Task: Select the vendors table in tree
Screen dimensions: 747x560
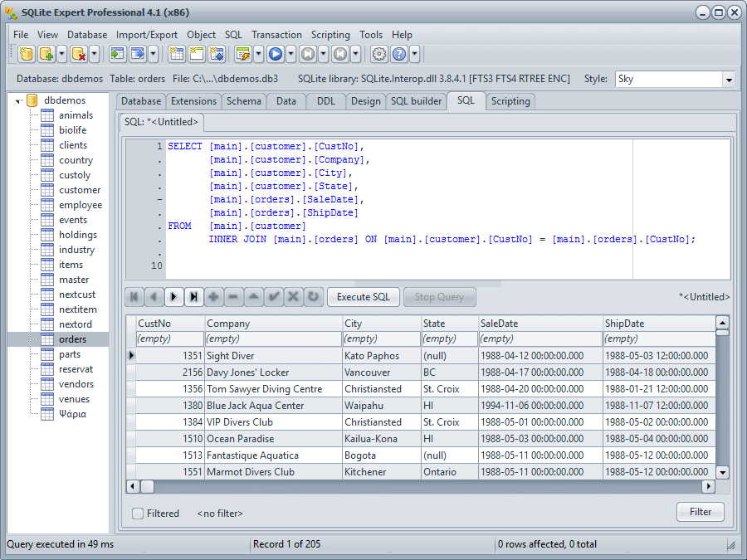Action: (x=76, y=384)
